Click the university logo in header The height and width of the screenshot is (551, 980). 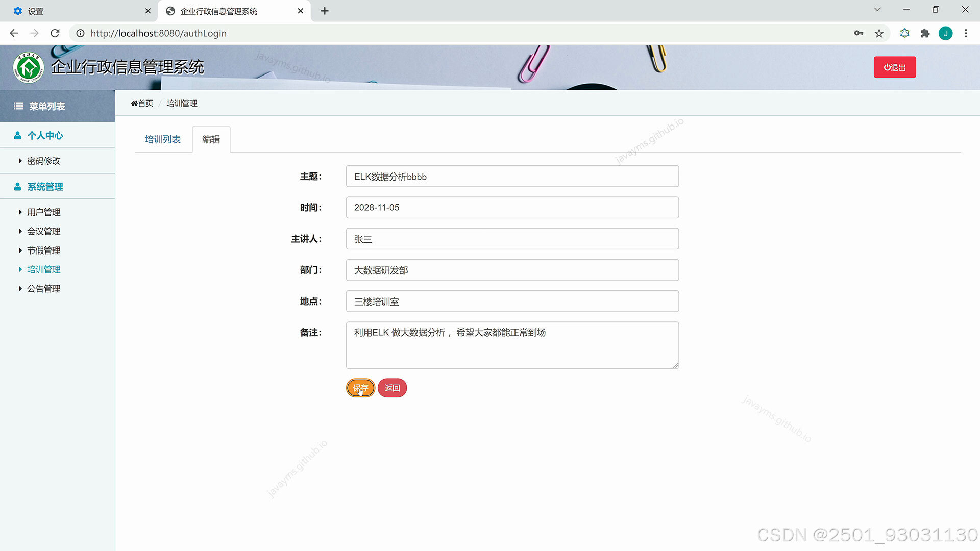[x=29, y=67]
